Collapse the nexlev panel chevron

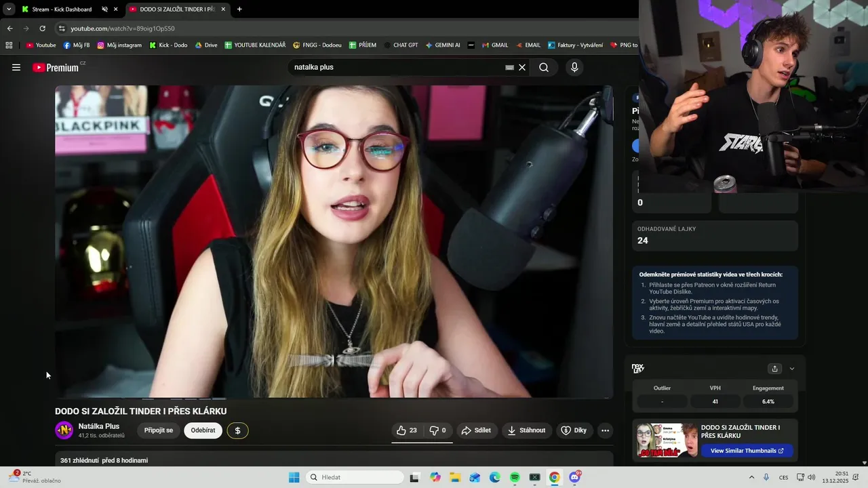[x=791, y=369]
